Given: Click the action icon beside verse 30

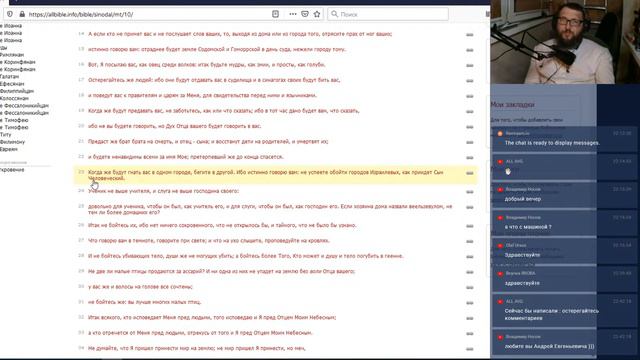Looking at the screenshot, I should (x=470, y=288).
